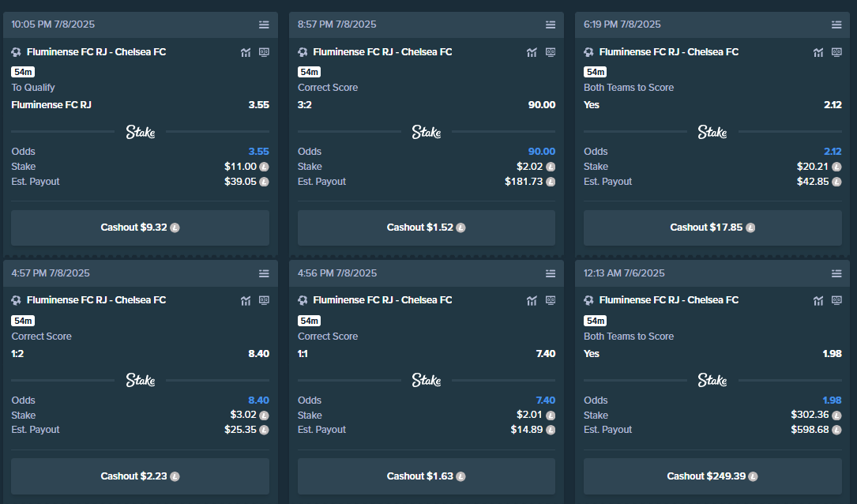
Task: Open Fluminense - Chelsea match from the 8:57 PM bet
Action: 382,52
